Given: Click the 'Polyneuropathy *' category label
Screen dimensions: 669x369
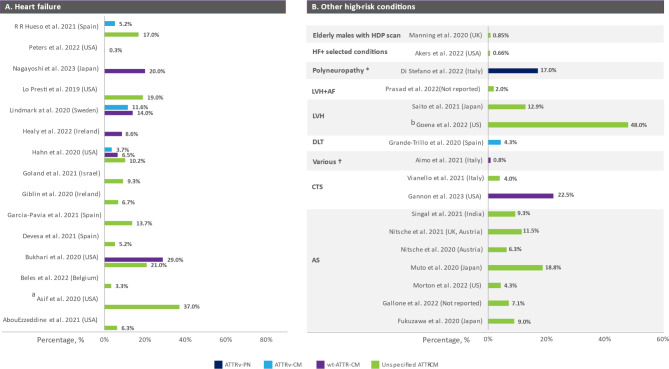Looking at the screenshot, I should [340, 70].
